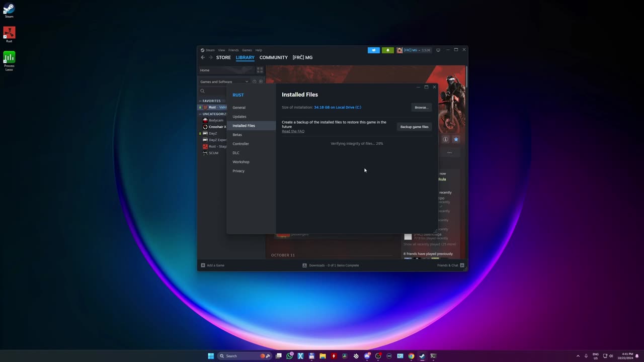Select Rust Staging Branch in library
This screenshot has height=362, width=644.
pyautogui.click(x=214, y=146)
